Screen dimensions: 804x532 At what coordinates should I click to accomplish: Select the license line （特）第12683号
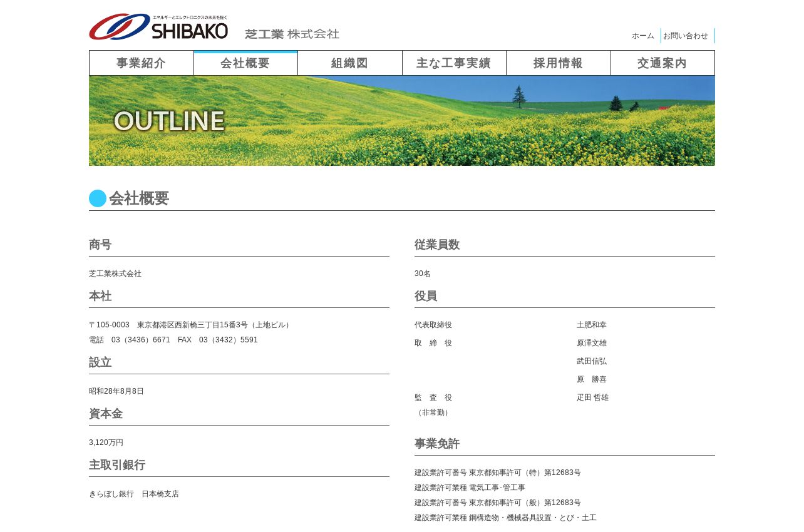498,473
